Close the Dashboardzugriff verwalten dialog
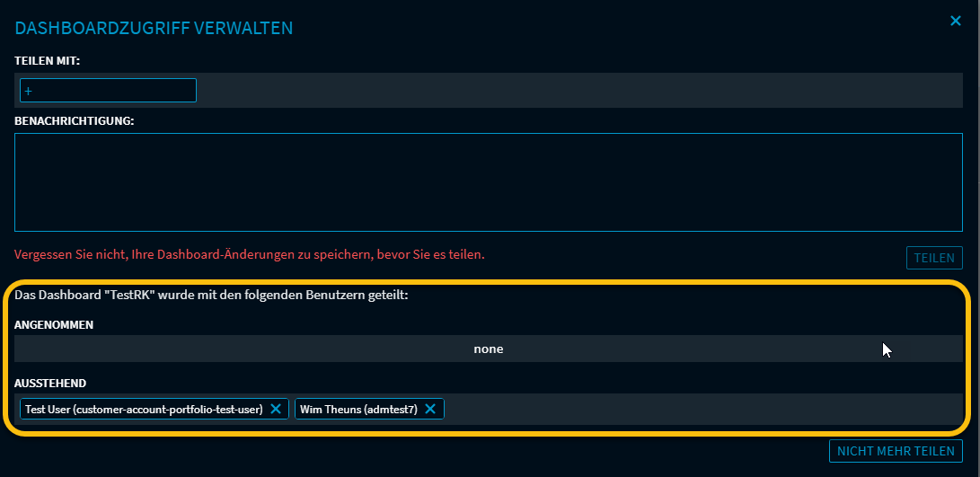 [x=956, y=21]
